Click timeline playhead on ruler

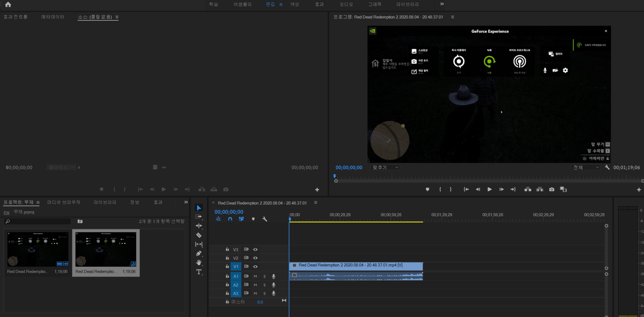point(290,219)
